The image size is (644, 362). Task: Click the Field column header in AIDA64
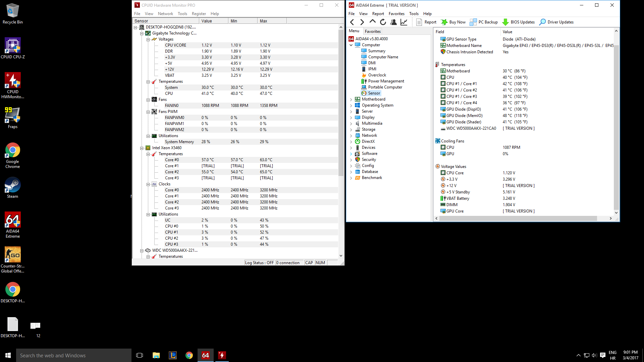[x=467, y=32]
